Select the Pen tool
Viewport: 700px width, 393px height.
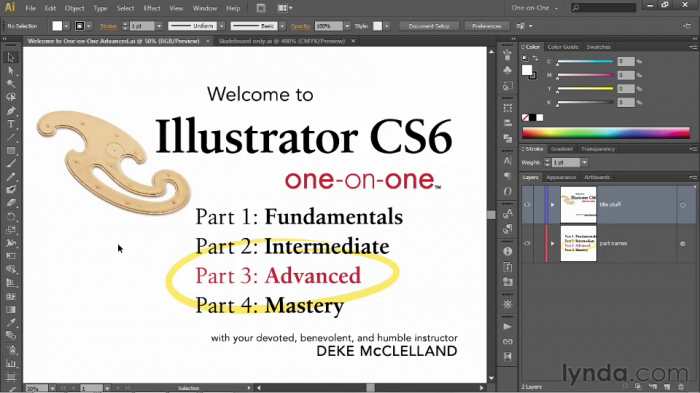[x=11, y=111]
